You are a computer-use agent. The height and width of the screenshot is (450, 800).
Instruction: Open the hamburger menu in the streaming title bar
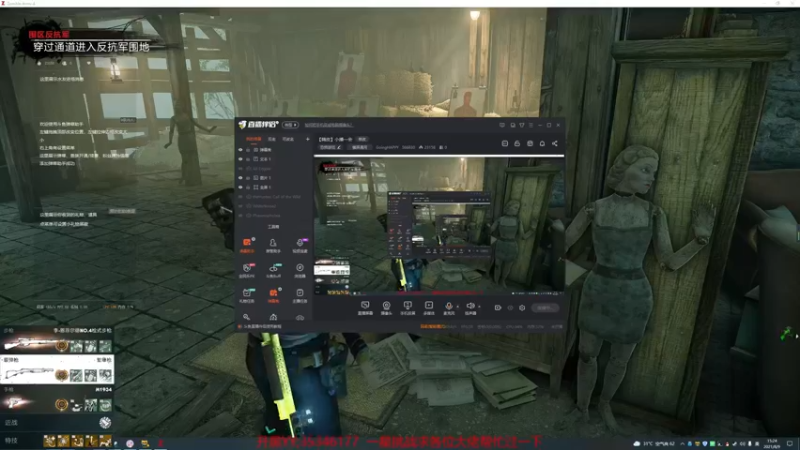(x=531, y=125)
